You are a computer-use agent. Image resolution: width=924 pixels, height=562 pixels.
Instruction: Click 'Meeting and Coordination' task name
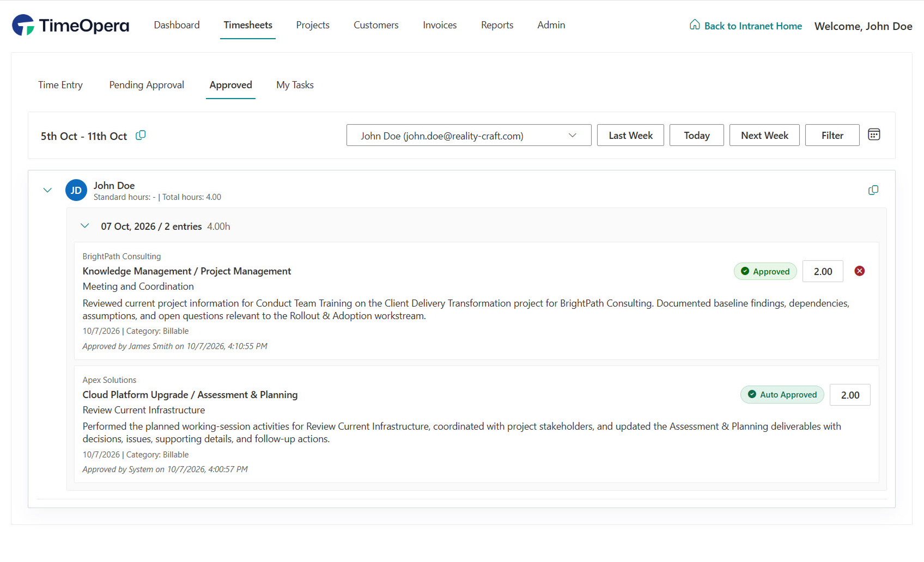[138, 286]
